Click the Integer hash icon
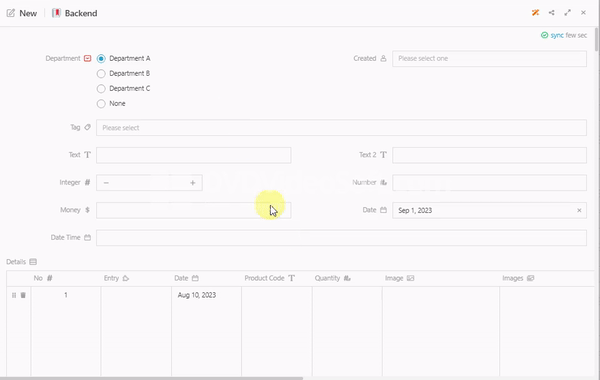This screenshot has height=380, width=600. coord(88,182)
